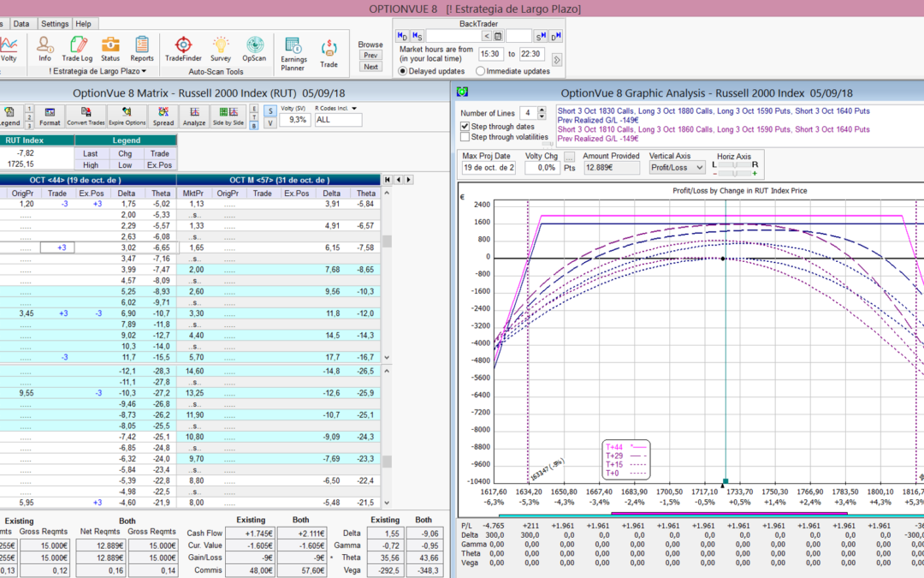Open the Matrix Format tool

point(50,116)
